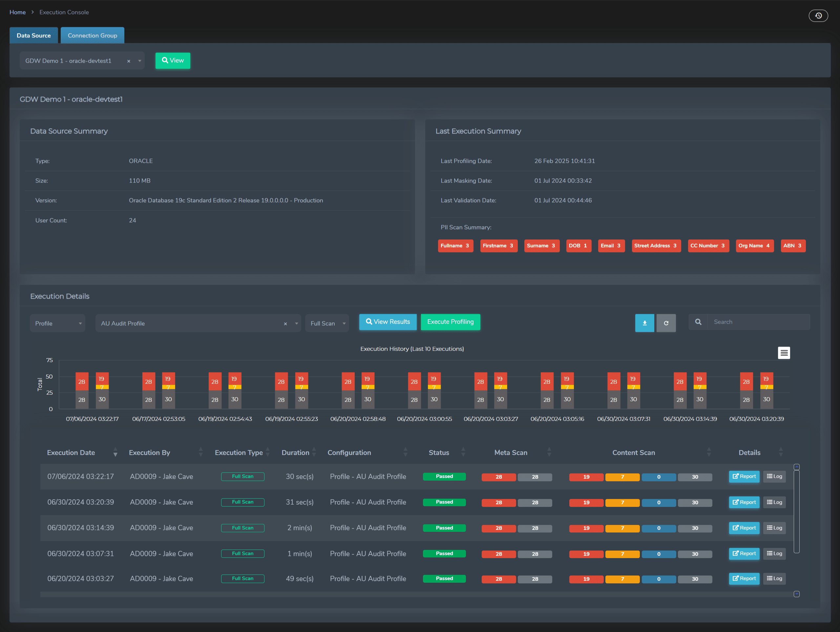840x632 pixels.
Task: Click the table's vertical scrollbar thumb
Action: (796, 509)
